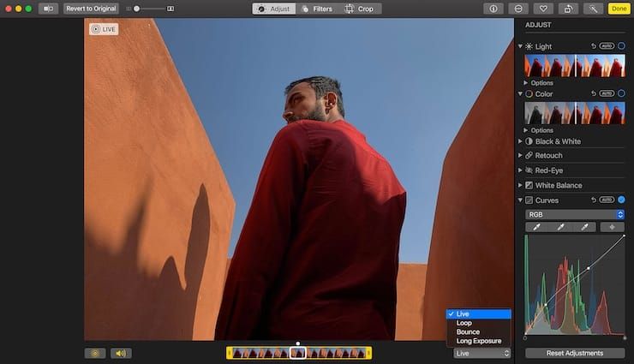Reset the Color adjustment with its undo arrow
The width and height of the screenshot is (634, 364).
tap(594, 93)
